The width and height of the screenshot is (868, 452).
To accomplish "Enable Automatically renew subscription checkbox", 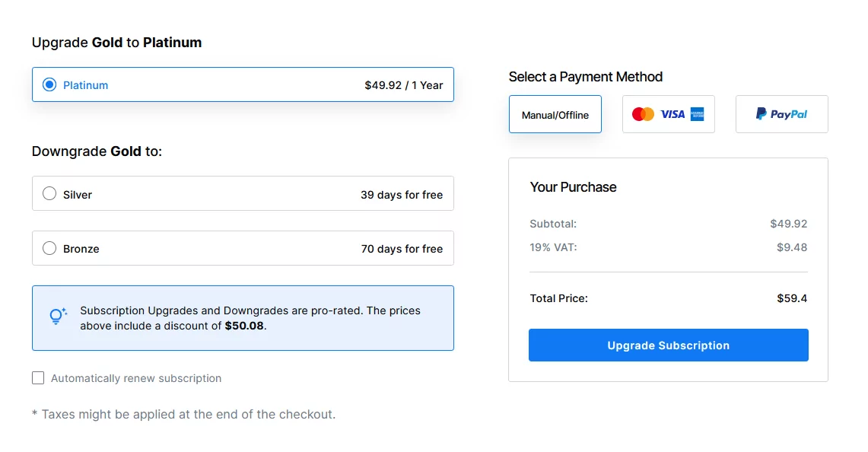I will tap(38, 377).
